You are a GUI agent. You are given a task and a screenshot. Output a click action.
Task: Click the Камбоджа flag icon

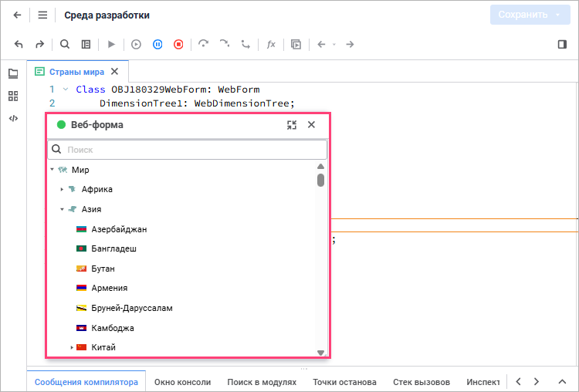81,328
